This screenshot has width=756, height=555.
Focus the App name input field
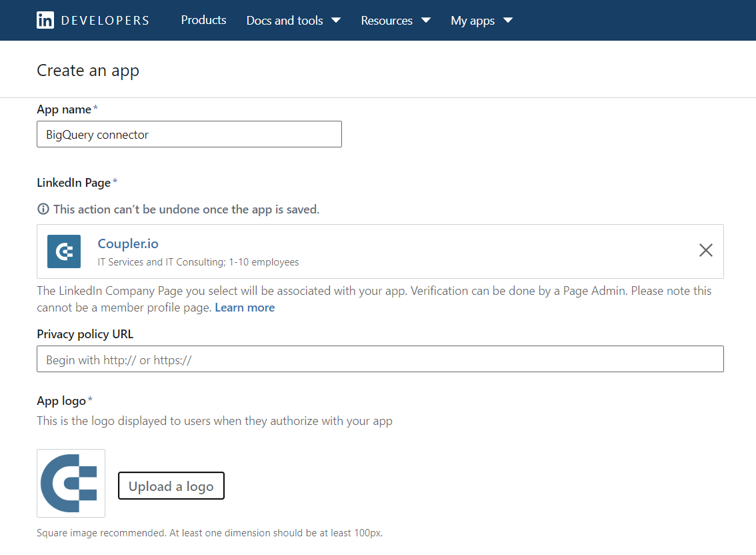click(189, 134)
